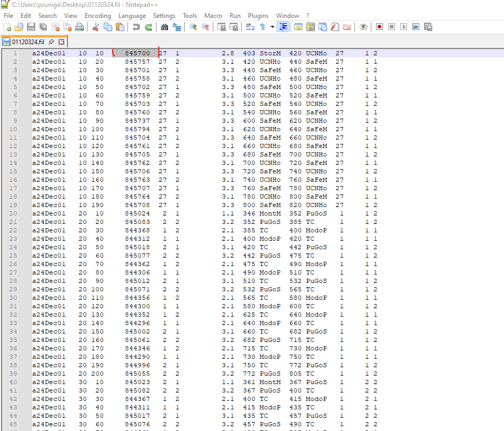Toggle synchronized vertical scrolling
The height and width of the screenshot is (431, 504).
[x=222, y=27]
